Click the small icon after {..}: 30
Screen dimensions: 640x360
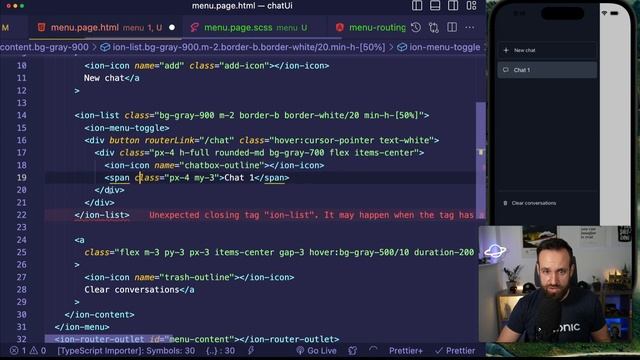pos(251,351)
